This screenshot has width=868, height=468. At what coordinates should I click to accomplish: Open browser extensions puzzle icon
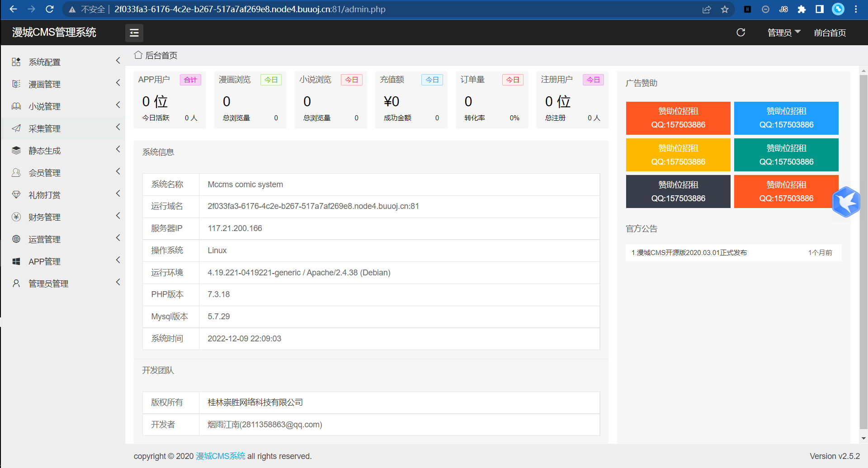coord(802,9)
